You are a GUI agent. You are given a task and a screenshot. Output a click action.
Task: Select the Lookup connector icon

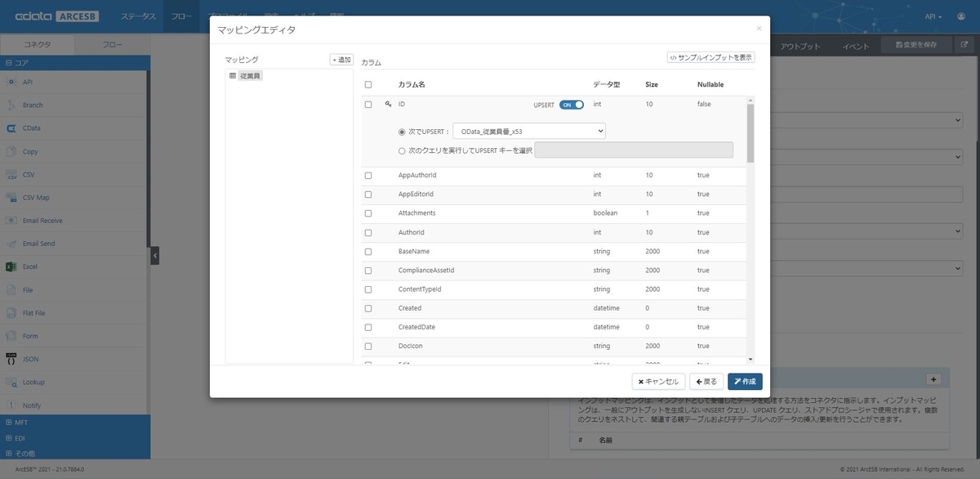point(11,382)
